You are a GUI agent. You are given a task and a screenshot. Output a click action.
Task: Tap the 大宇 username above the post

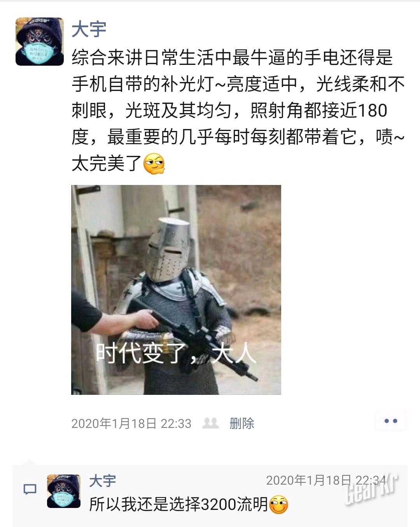click(x=89, y=30)
